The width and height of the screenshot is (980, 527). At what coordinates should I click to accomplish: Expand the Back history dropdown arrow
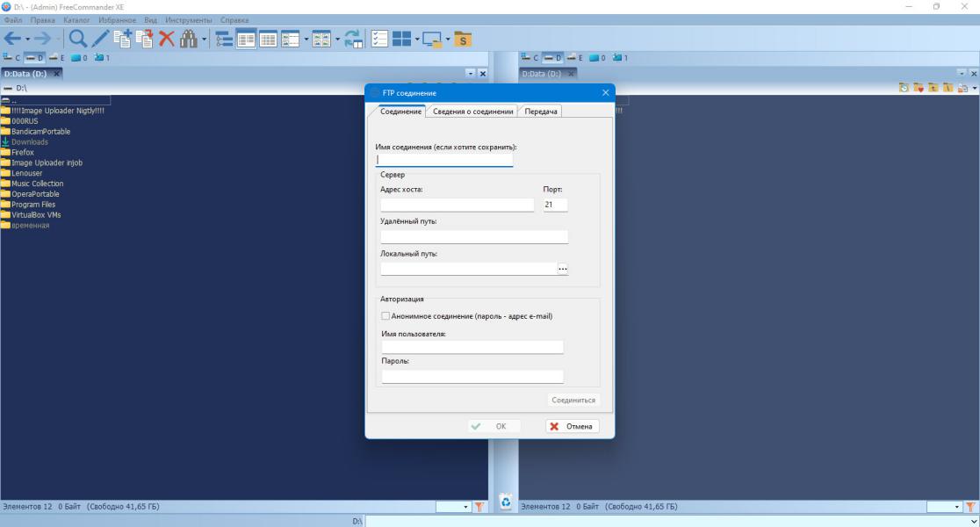coord(27,40)
